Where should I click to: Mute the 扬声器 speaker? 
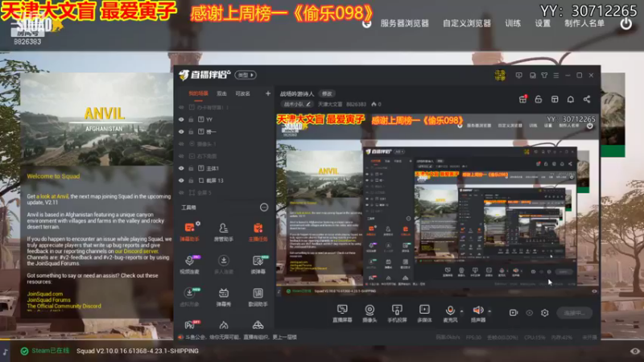(x=478, y=313)
